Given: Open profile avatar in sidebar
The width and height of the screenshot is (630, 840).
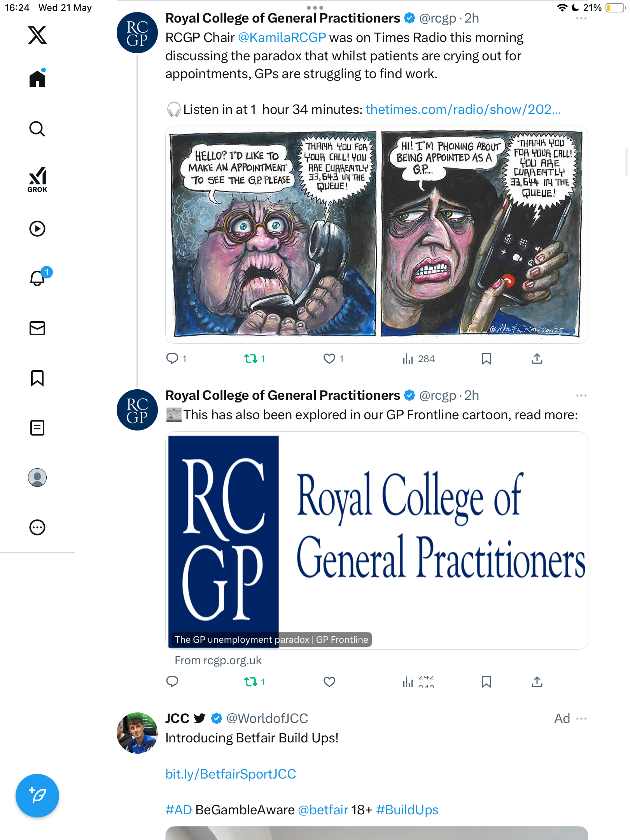Looking at the screenshot, I should tap(37, 478).
